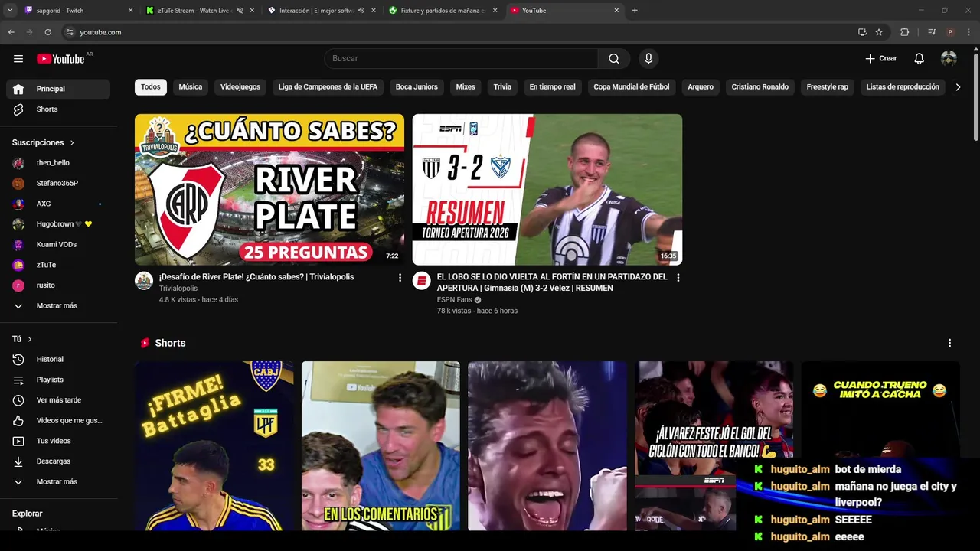980x551 pixels.
Task: Open the YouTube hamburger guide menu
Action: (x=18, y=58)
